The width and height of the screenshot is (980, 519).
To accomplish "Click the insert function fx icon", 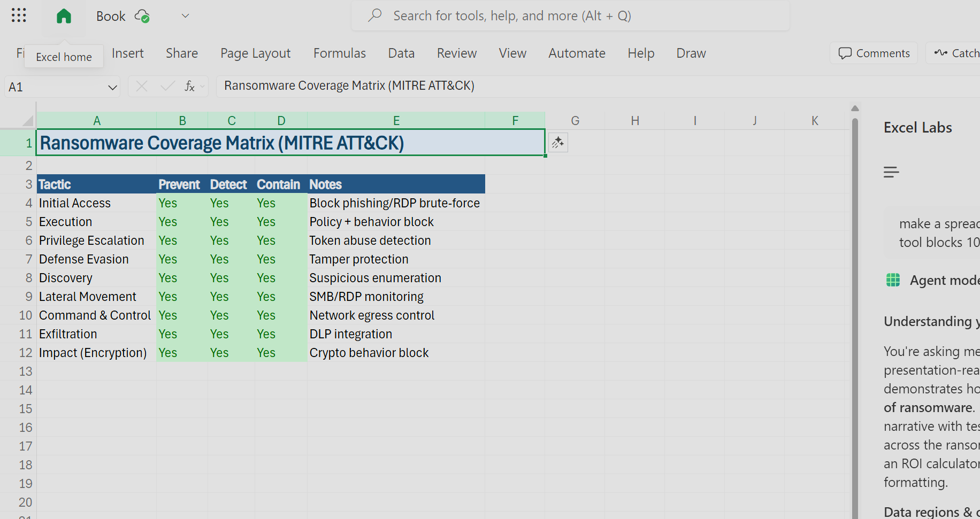I will [190, 87].
